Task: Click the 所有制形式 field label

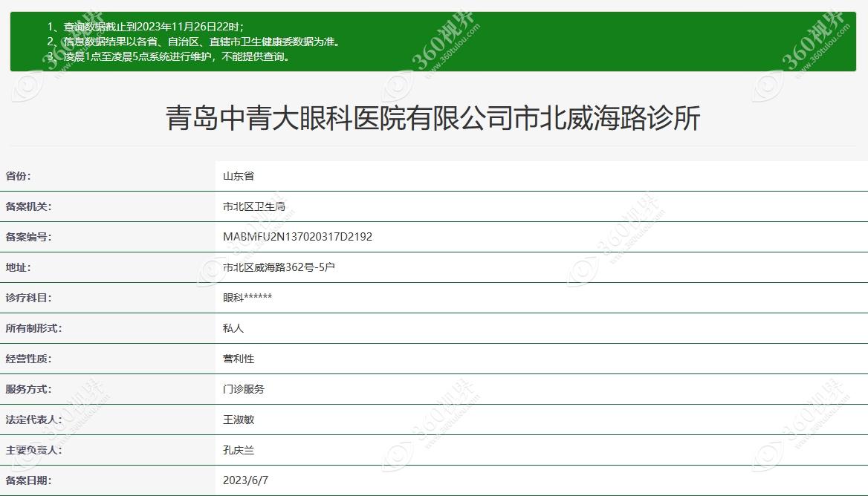Action: coord(33,328)
